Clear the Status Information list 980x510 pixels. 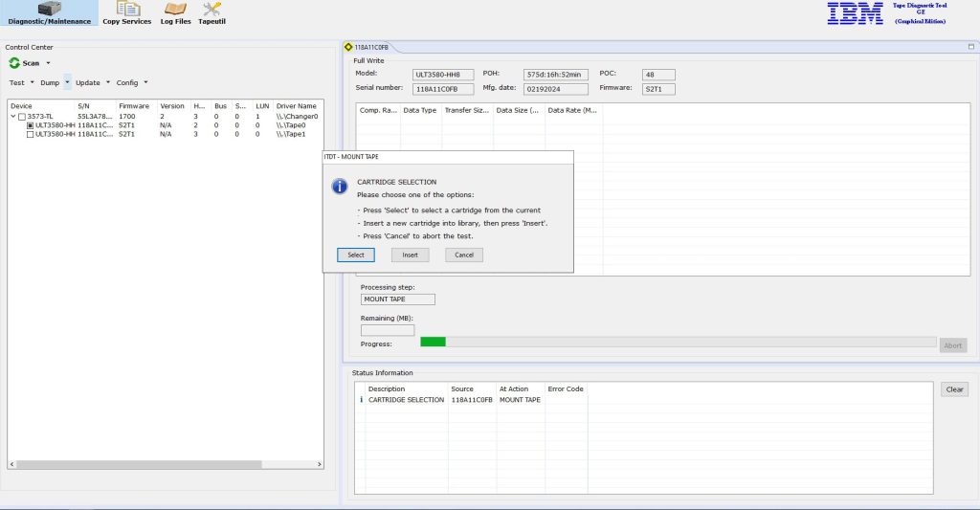coord(954,389)
